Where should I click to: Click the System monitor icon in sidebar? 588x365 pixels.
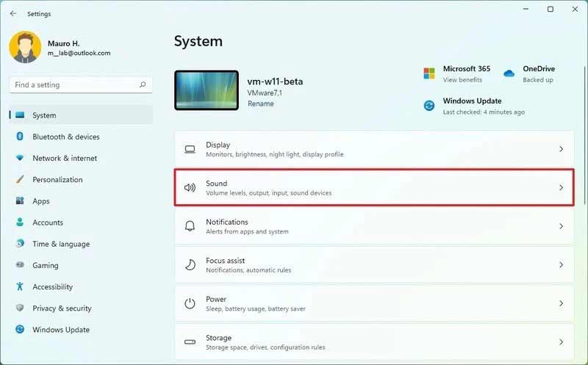click(20, 115)
